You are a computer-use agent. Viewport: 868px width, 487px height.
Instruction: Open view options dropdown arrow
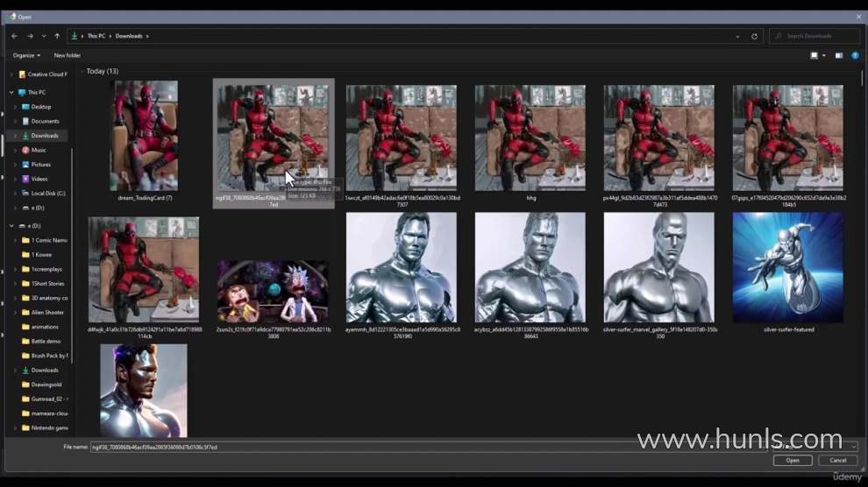[x=823, y=55]
